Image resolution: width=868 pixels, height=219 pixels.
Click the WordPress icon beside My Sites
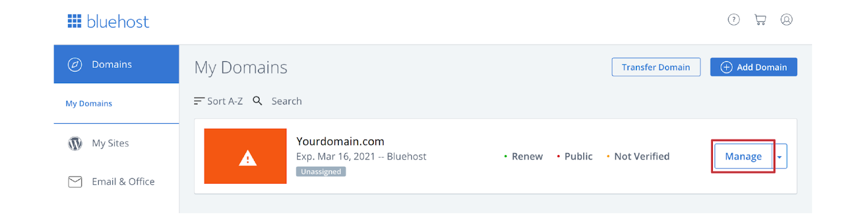[x=75, y=143]
